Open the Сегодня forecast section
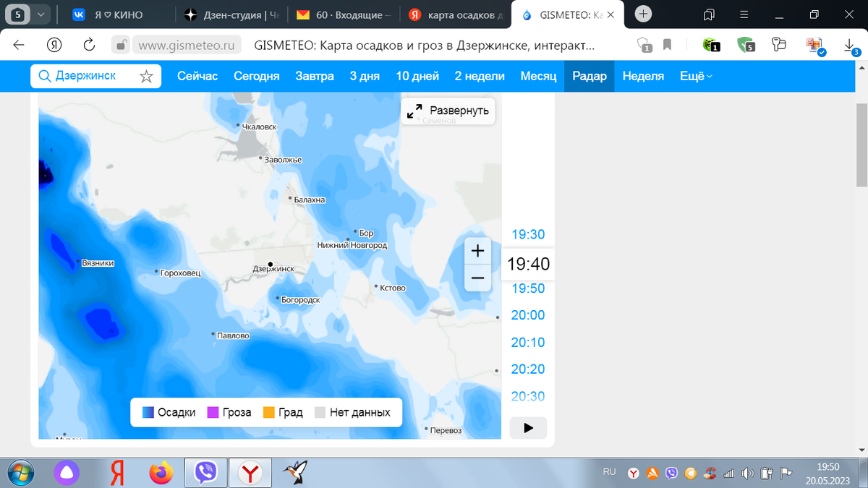This screenshot has height=488, width=868. (x=256, y=76)
